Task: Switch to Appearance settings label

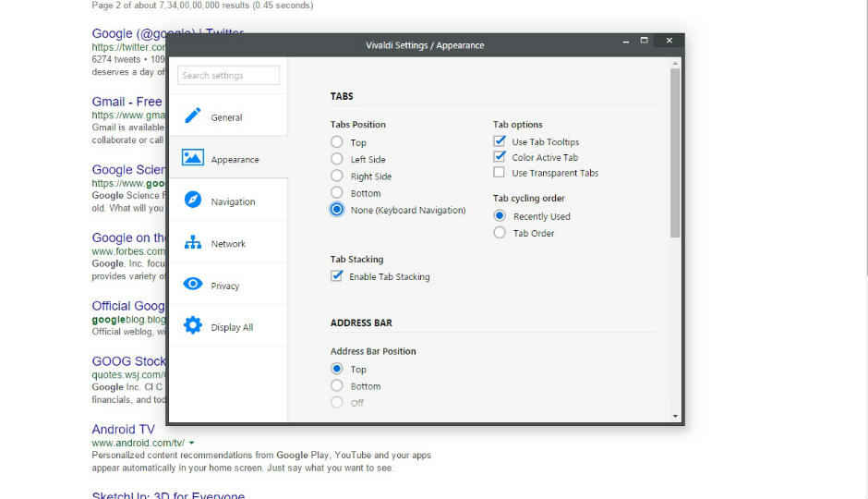Action: (235, 160)
